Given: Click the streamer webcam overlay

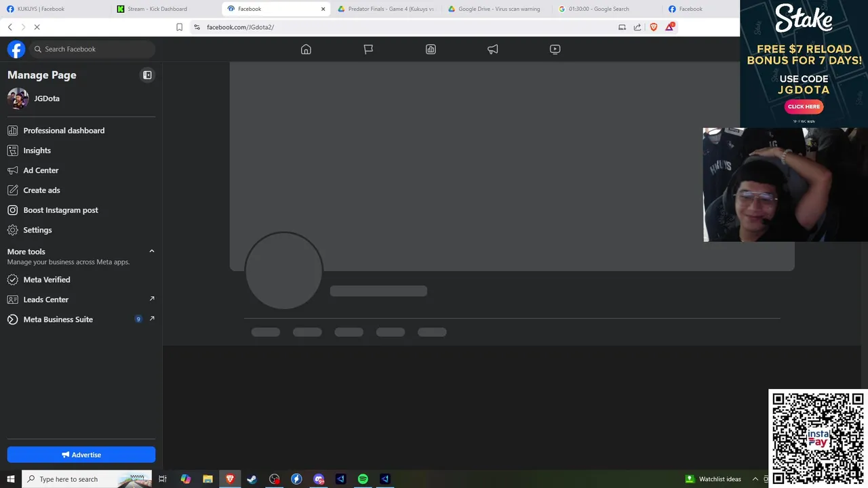Looking at the screenshot, I should pos(785,184).
